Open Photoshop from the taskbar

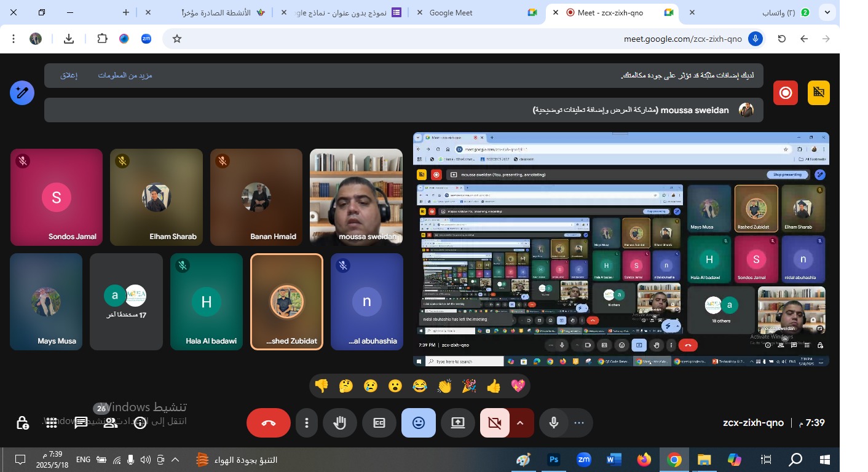(553, 460)
